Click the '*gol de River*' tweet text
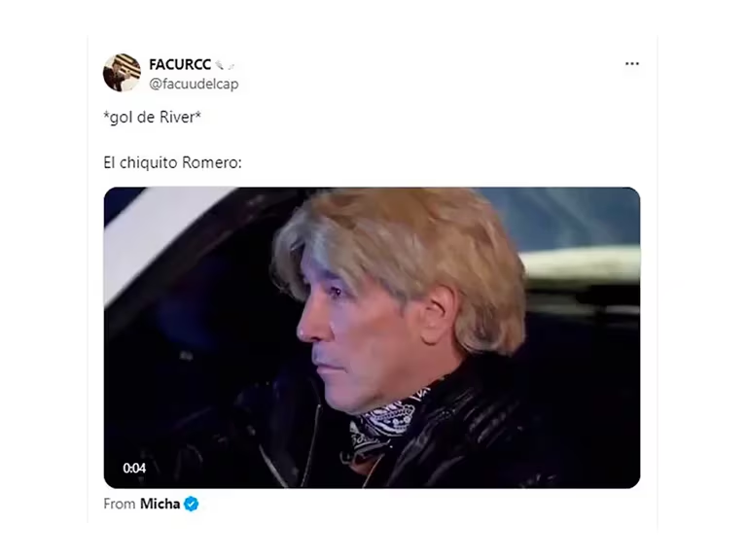Screen dimensions: 747x560 152,117
